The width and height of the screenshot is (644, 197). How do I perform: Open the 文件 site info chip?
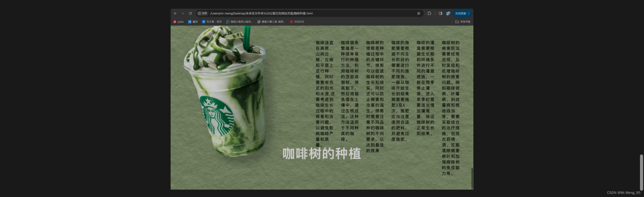click(x=203, y=13)
